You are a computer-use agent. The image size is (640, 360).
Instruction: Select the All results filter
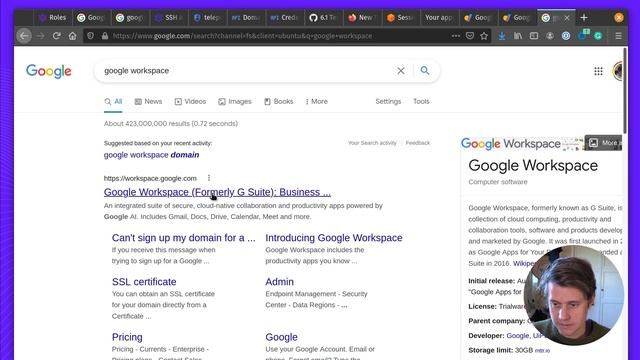(x=113, y=102)
